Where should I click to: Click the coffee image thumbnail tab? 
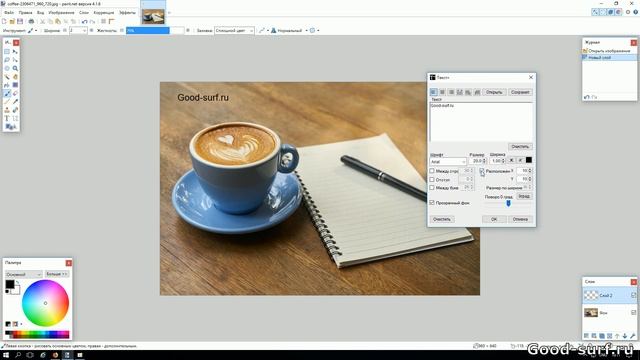(x=153, y=16)
